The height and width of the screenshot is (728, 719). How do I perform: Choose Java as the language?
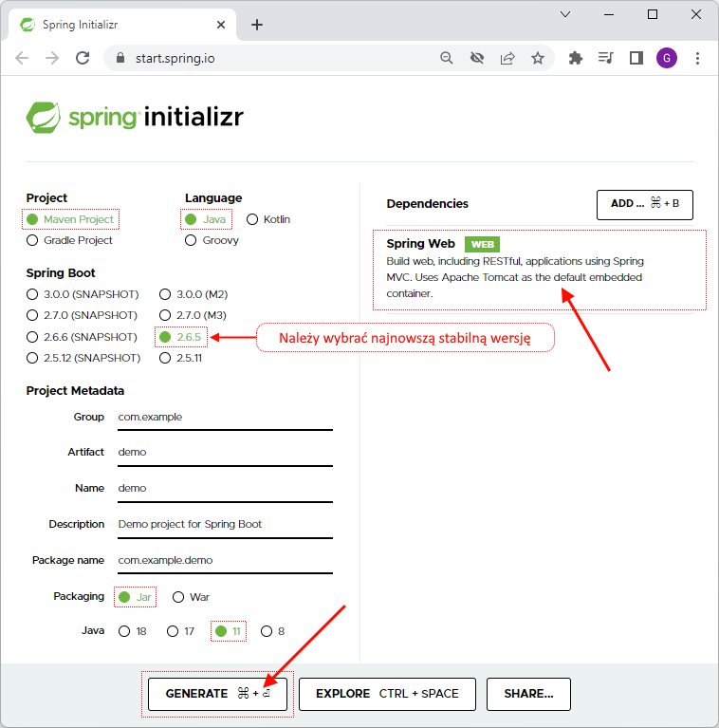206,219
